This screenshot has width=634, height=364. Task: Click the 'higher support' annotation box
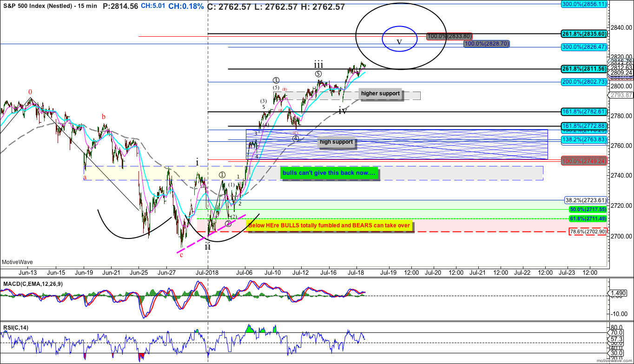pyautogui.click(x=380, y=93)
